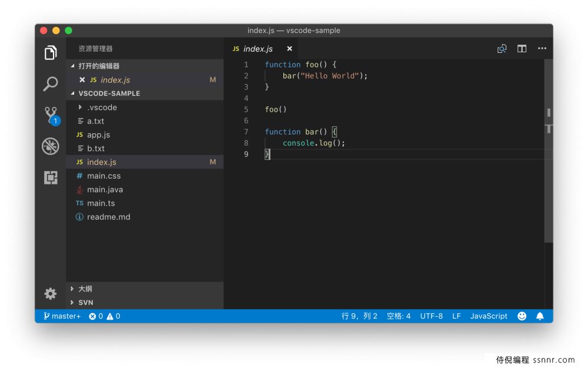Click line number 1 in the gutter
Image resolution: width=588 pixels, height=369 pixels.
[246, 65]
